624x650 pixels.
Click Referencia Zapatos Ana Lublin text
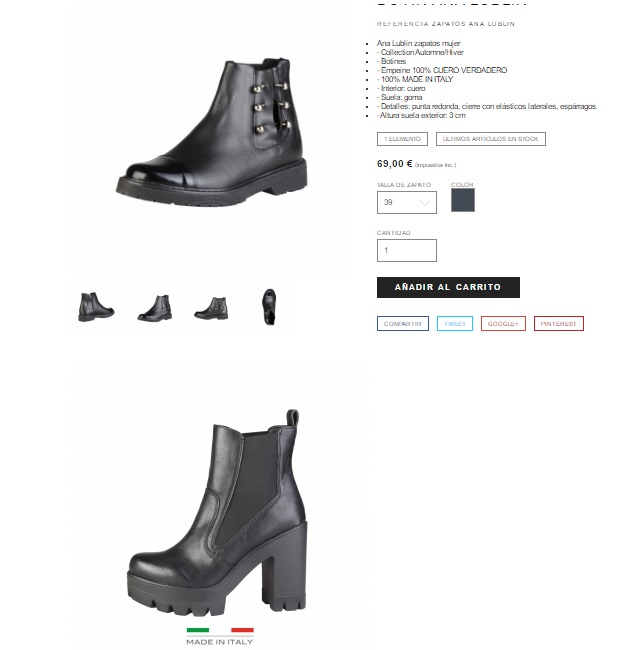446,24
